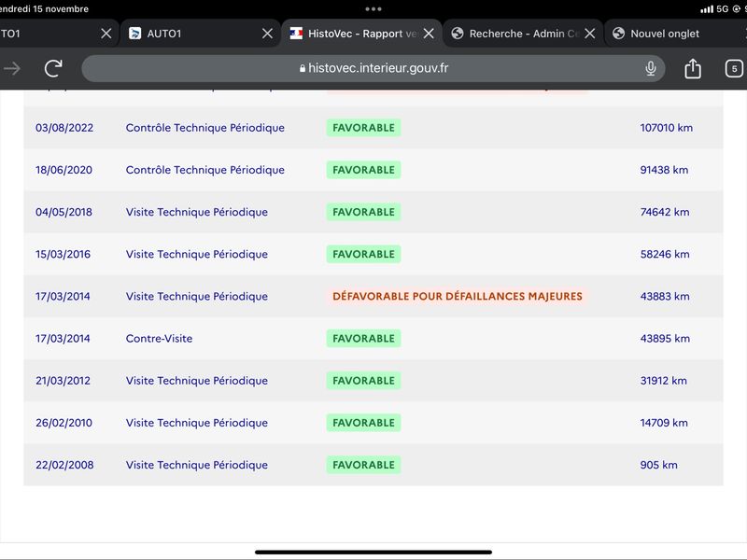747x560 pixels.
Task: Click FAVORABLE badge for 22/02/2008
Action: (x=363, y=465)
